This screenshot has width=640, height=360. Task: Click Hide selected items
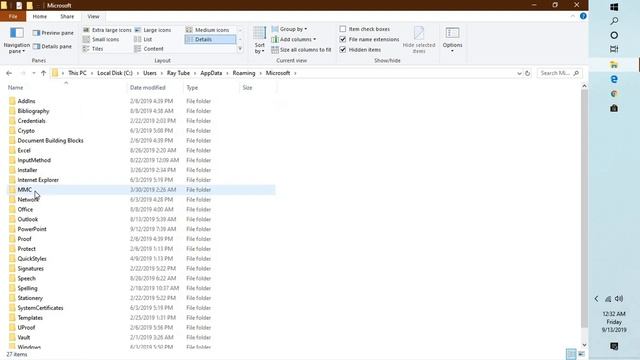coord(419,40)
